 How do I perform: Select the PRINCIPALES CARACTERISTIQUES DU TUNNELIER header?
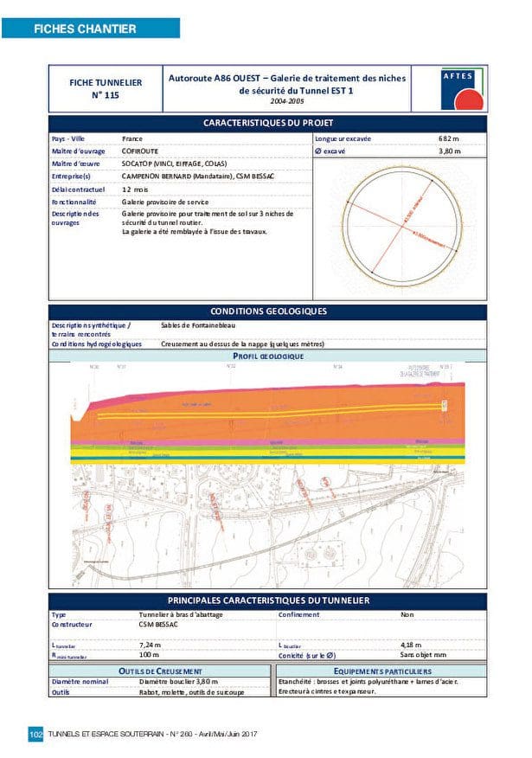(x=267, y=601)
